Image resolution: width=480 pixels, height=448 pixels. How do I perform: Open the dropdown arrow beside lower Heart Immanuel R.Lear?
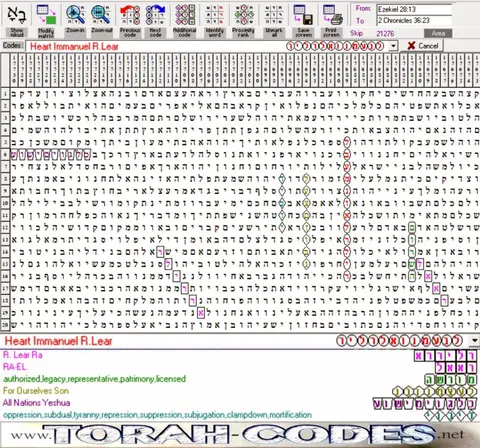click(x=474, y=341)
